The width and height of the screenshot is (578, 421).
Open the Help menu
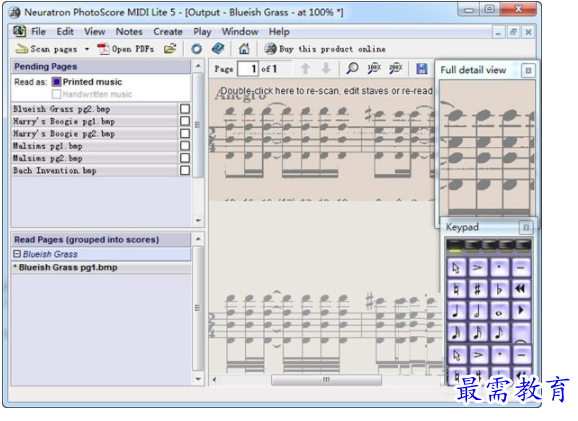tap(279, 32)
